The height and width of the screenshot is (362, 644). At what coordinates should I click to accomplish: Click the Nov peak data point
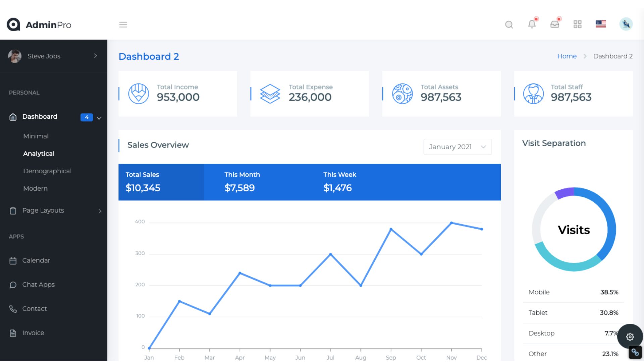pos(451,223)
